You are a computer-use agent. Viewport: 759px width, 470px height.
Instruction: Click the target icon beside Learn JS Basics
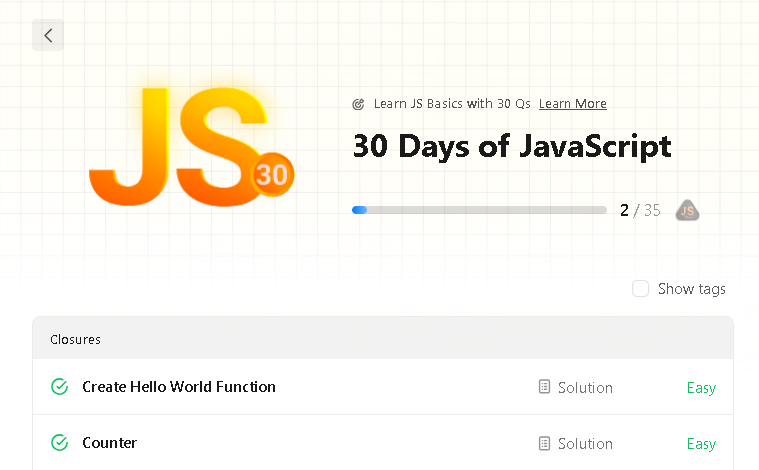(x=358, y=104)
